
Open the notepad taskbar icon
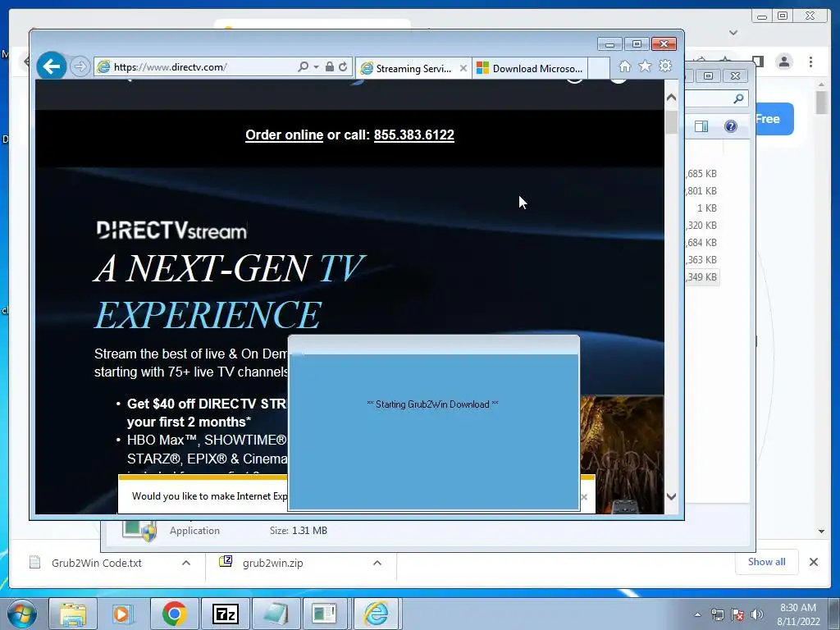[276, 614]
